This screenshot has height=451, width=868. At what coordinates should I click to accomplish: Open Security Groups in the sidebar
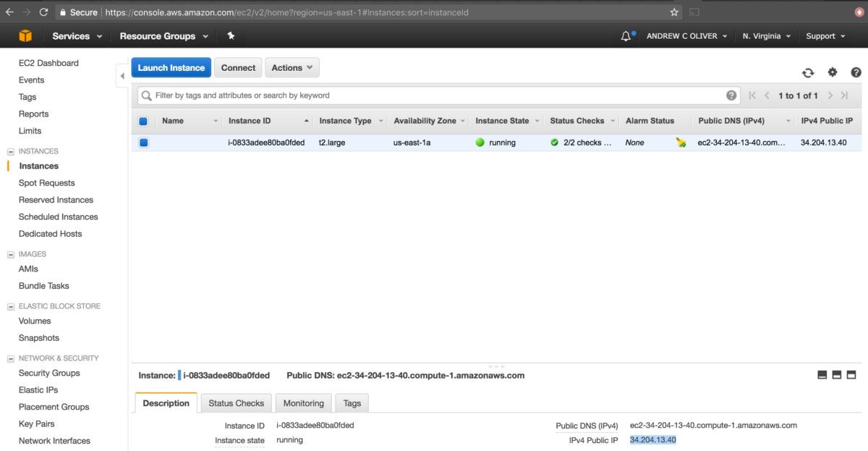[49, 373]
